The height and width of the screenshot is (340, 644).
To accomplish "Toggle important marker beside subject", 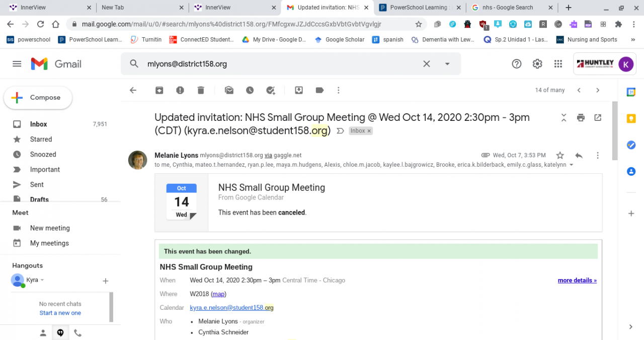I will (x=340, y=131).
